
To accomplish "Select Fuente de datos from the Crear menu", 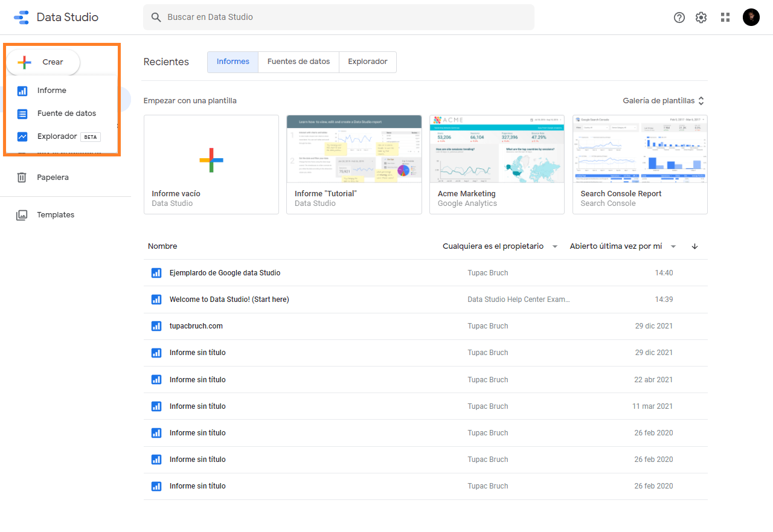I will click(61, 114).
